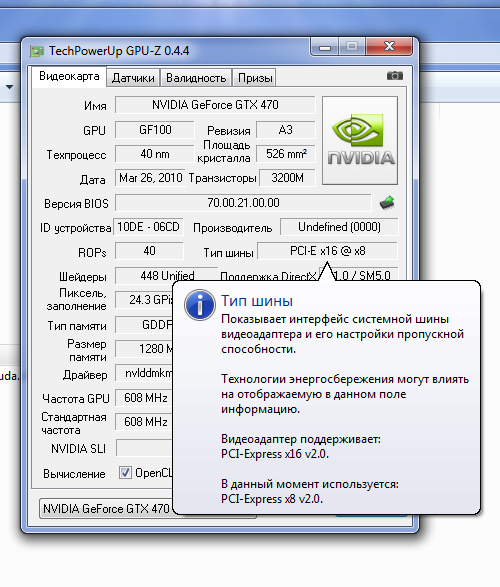Click the Дата field Mar 26, 2010
500x587 pixels.
point(150,178)
